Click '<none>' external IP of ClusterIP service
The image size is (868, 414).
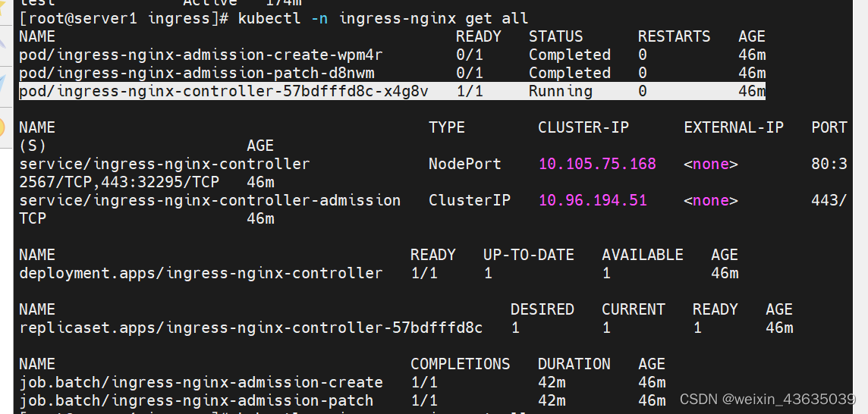pyautogui.click(x=711, y=200)
